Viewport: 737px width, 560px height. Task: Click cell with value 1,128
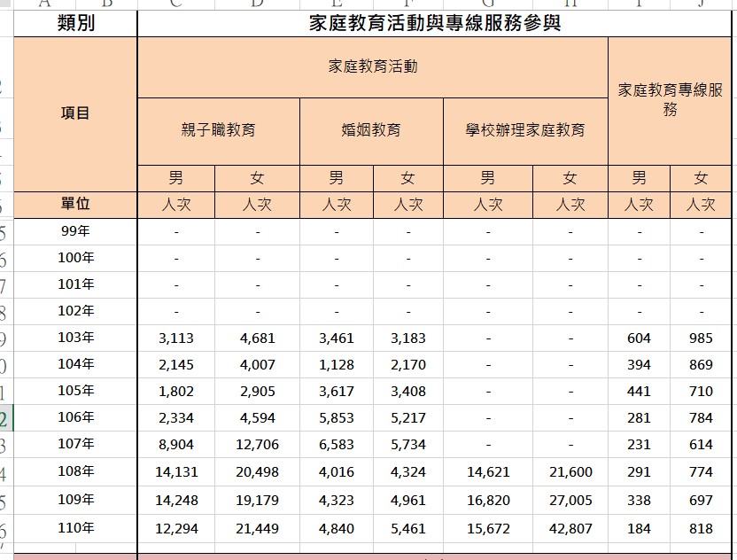[337, 364]
